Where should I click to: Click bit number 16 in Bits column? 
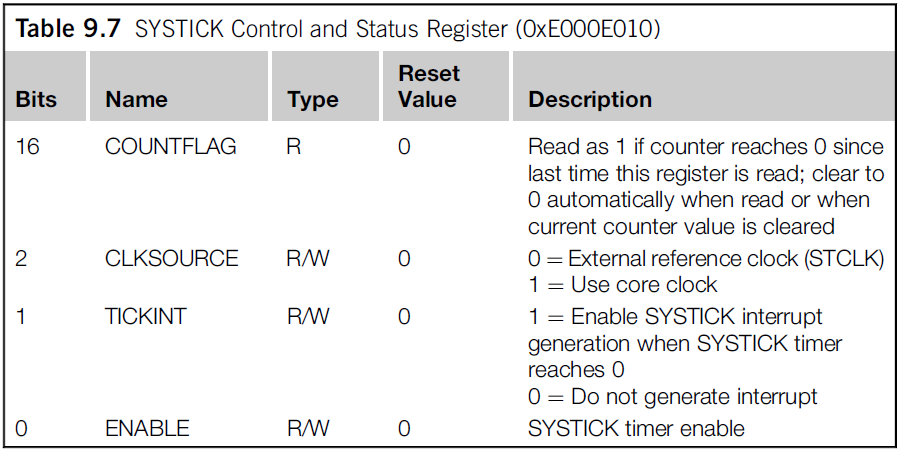[26, 147]
